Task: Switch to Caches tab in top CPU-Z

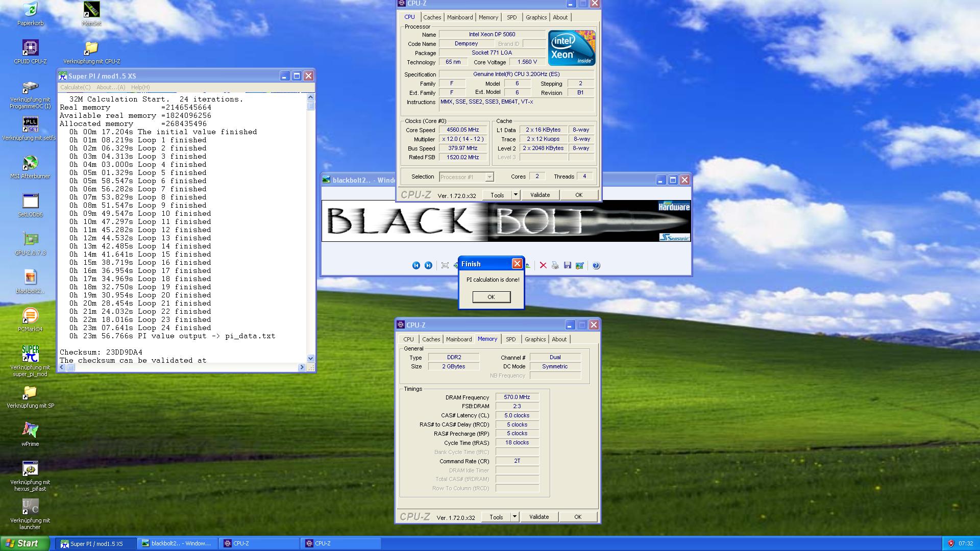Action: click(432, 17)
